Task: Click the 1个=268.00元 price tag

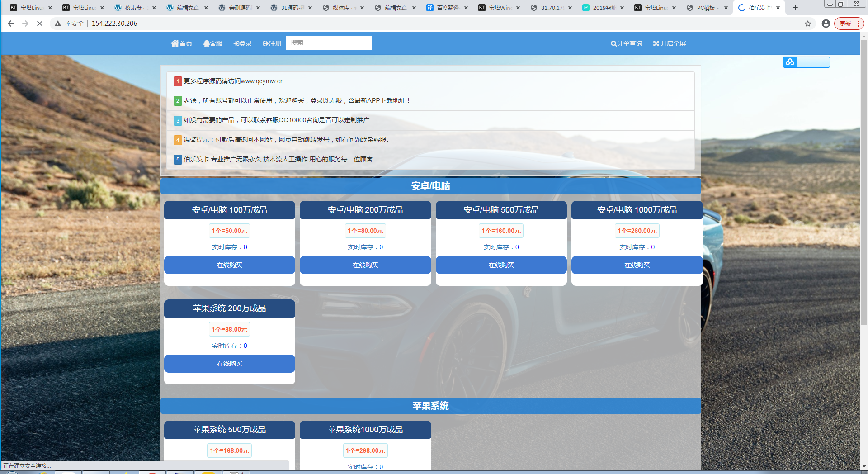Action: (x=365, y=450)
